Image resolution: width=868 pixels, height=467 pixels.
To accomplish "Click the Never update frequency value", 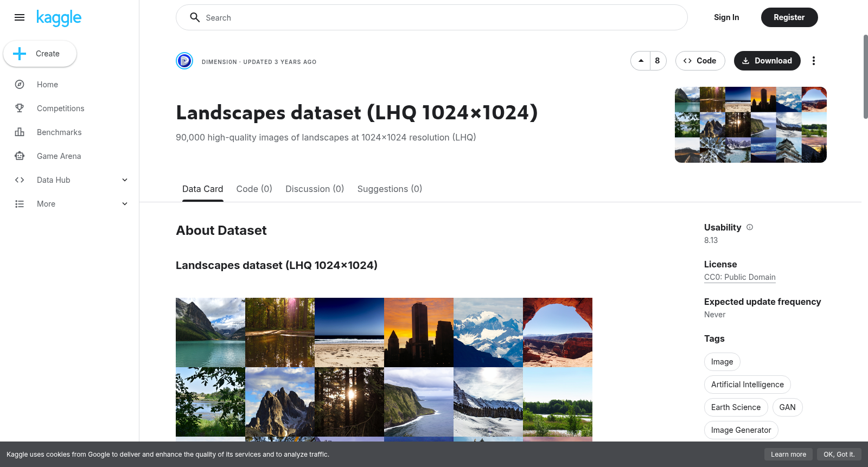I will click(714, 315).
